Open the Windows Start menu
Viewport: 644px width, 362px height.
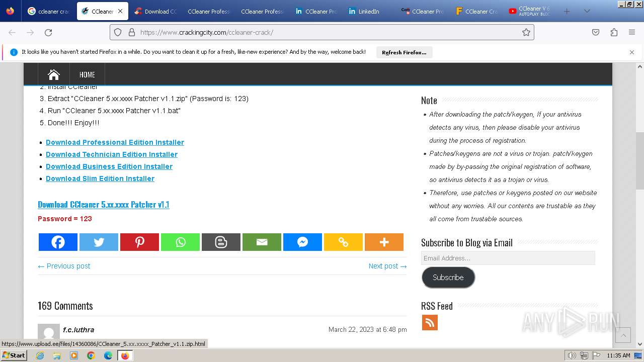14,355
